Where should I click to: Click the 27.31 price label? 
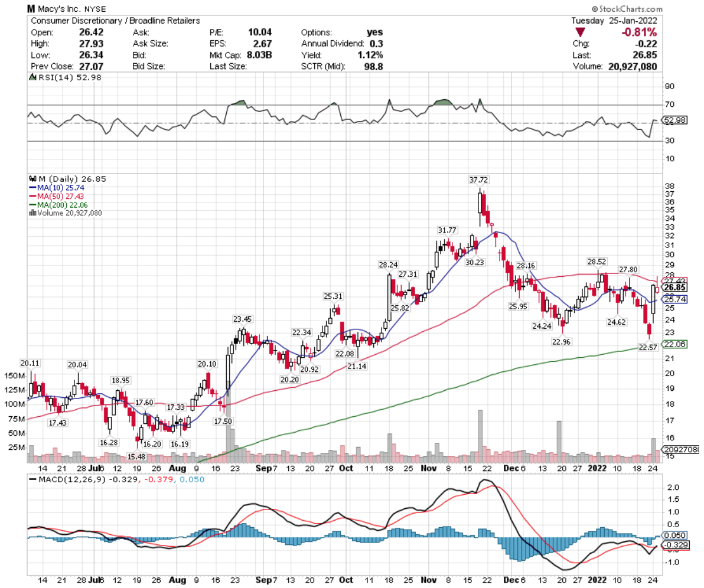click(408, 275)
